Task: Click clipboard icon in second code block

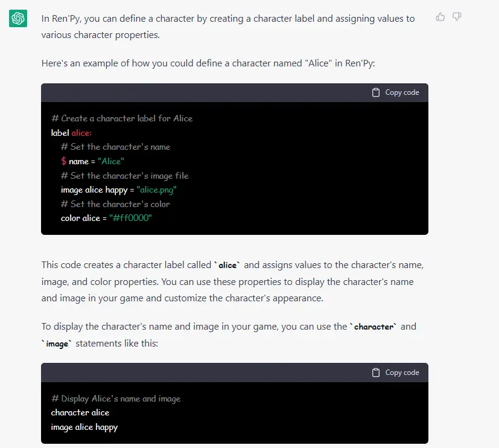Action: click(x=376, y=373)
